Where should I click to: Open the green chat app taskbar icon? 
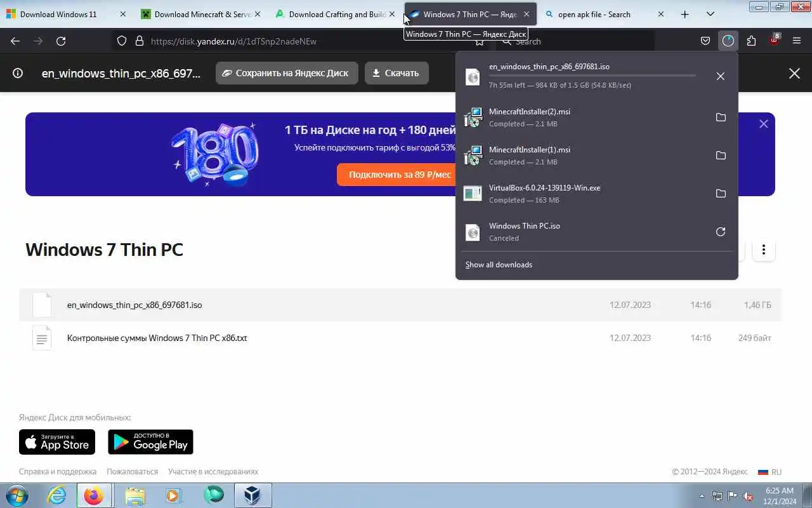(214, 495)
